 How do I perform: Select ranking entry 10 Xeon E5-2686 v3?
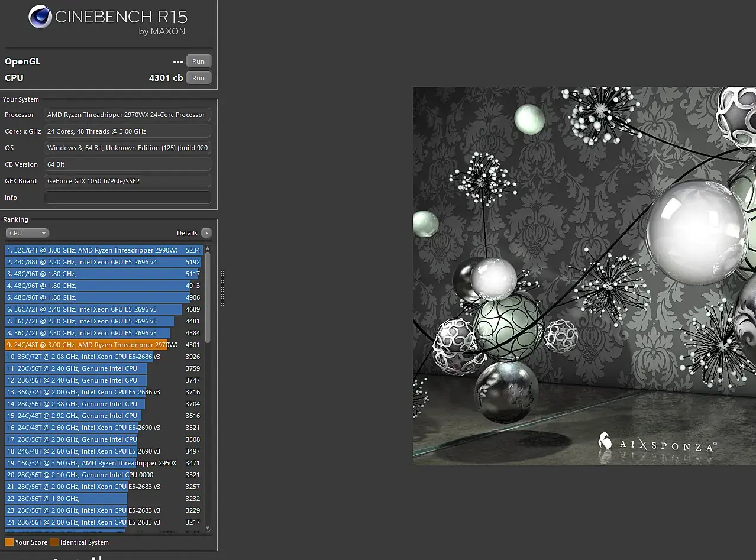(104, 357)
